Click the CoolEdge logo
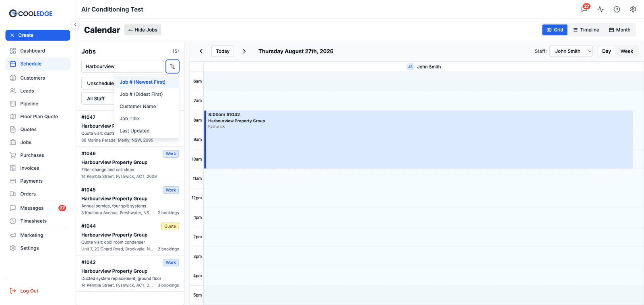644x305 pixels. 31,13
